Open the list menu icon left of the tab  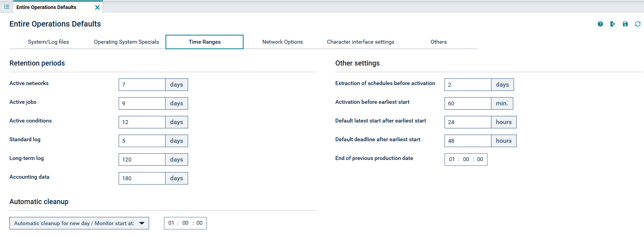[7, 7]
